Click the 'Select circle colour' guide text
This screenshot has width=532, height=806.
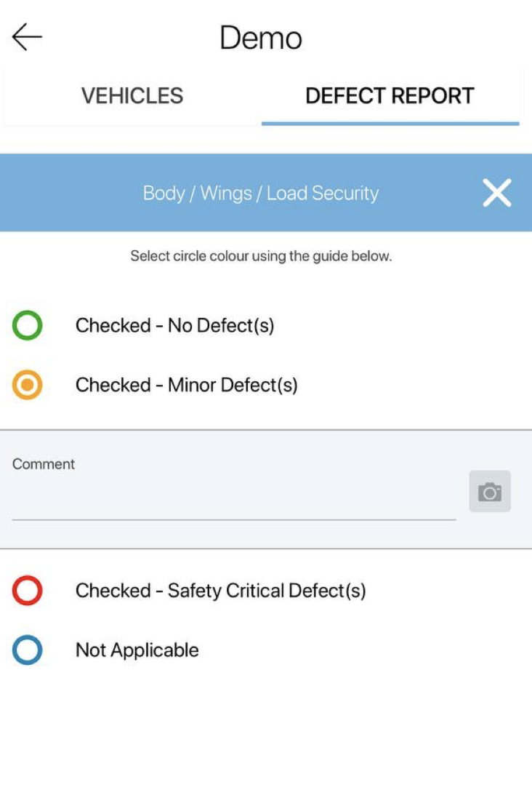click(x=260, y=256)
